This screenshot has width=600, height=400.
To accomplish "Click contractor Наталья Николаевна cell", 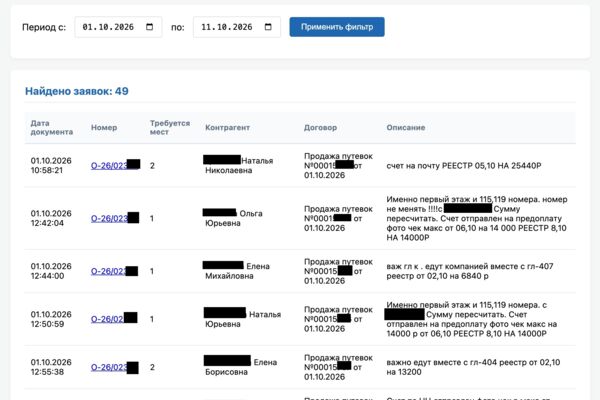I will (x=239, y=165).
